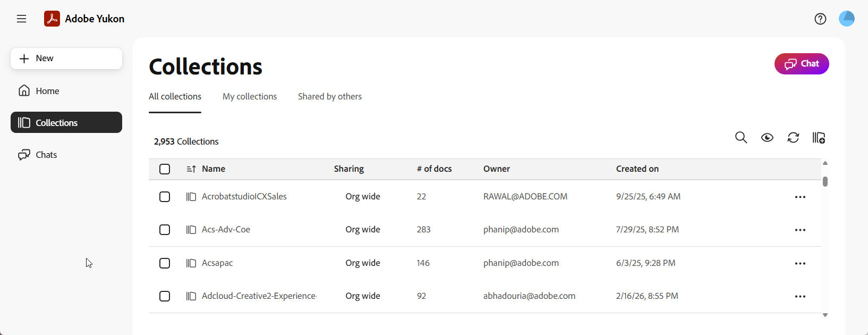Open the Acs-Adv-Coe collection name
Screen dimensions: 868x335
tap(226, 230)
